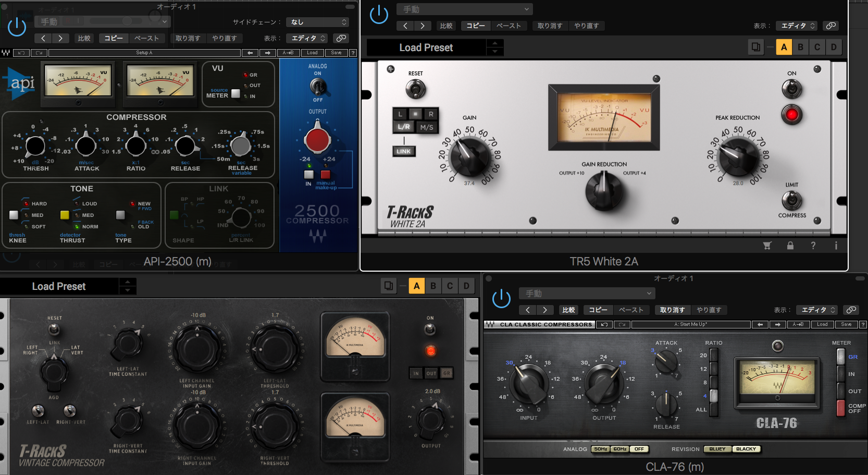
Task: Open Vintage Compressor Load Preset menu
Action: 59,286
